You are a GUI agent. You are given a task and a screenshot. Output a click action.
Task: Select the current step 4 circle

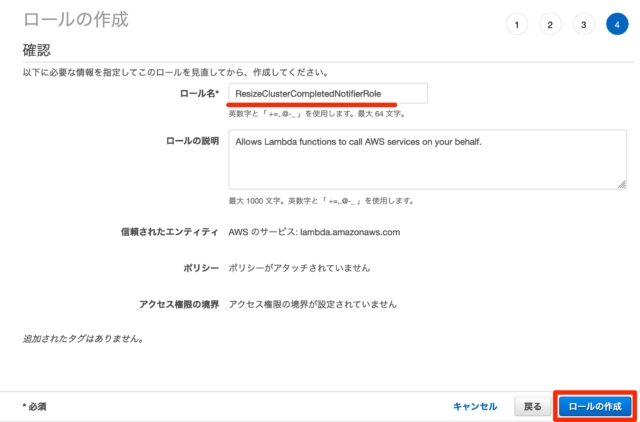(x=617, y=24)
